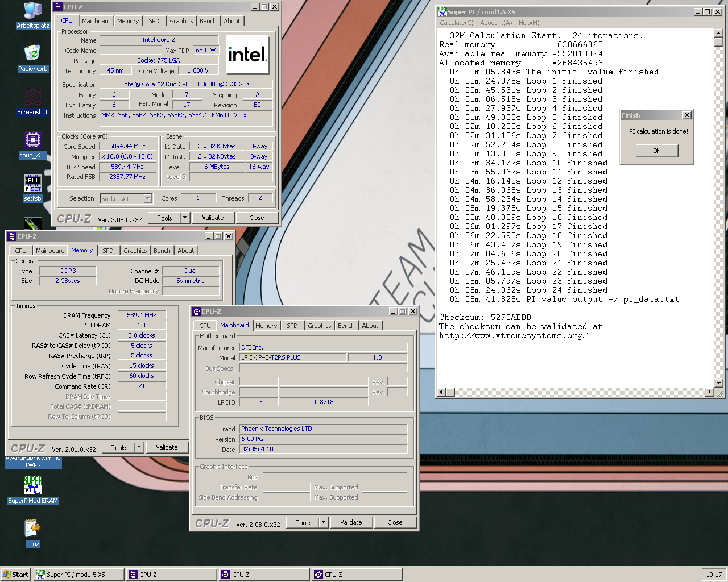Open Bench tab in top CPU-Z window
Viewport: 728px width, 582px height.
tap(208, 21)
